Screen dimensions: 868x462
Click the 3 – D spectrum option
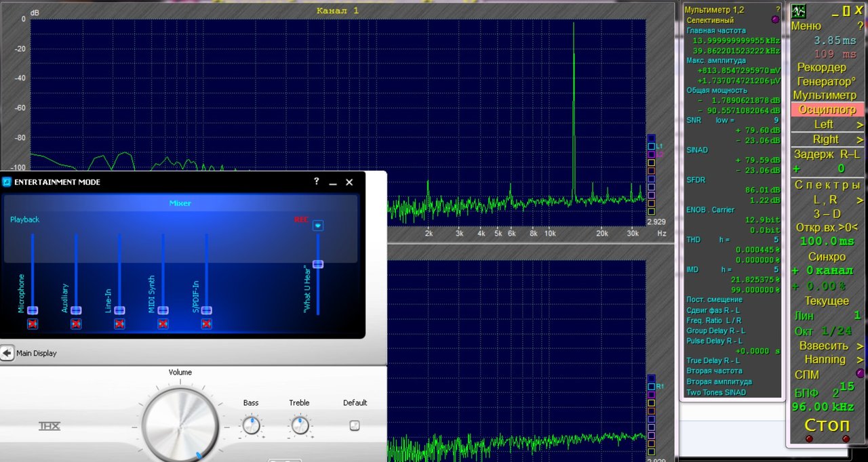[827, 213]
